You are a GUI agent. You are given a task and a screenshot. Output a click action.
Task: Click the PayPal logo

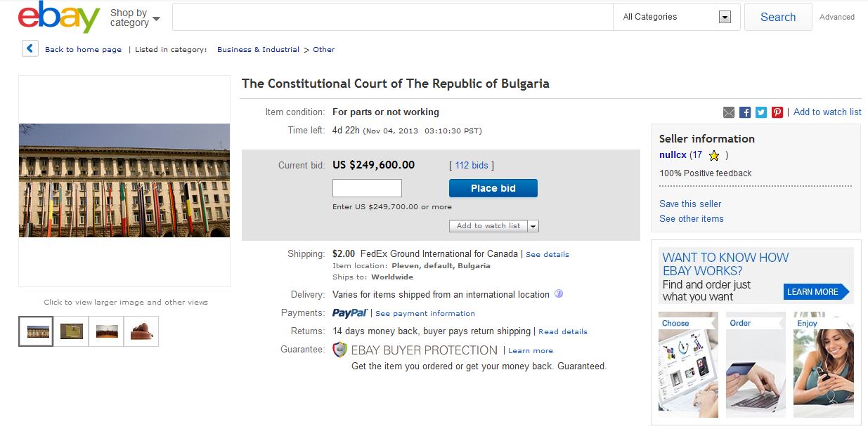click(349, 313)
